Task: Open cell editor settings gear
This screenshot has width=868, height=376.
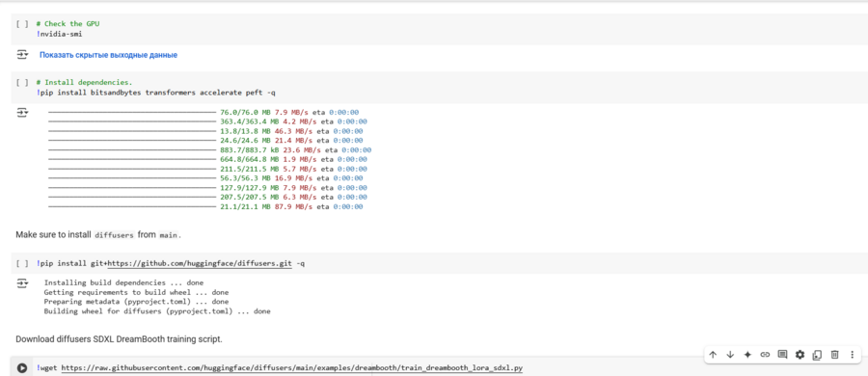Action: (800, 355)
